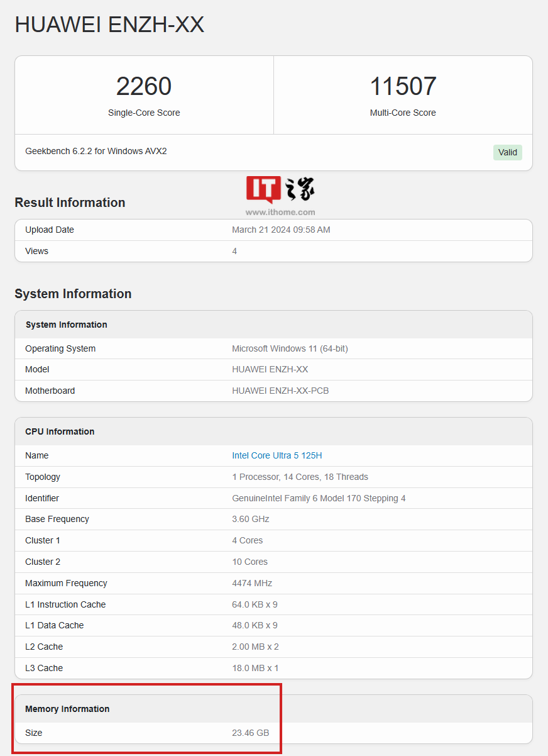This screenshot has width=548, height=756.
Task: Select the 64.0 KB x 9 value
Action: click(x=255, y=604)
